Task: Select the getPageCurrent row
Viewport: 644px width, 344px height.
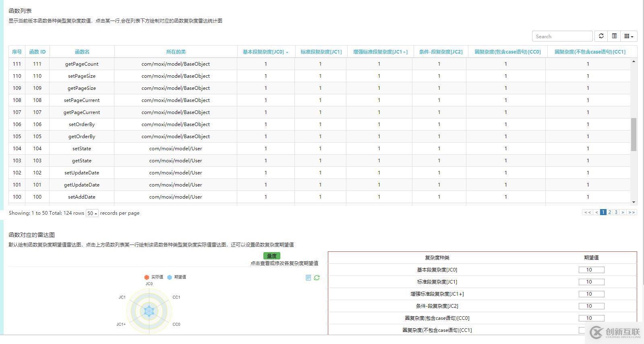Action: click(x=319, y=112)
